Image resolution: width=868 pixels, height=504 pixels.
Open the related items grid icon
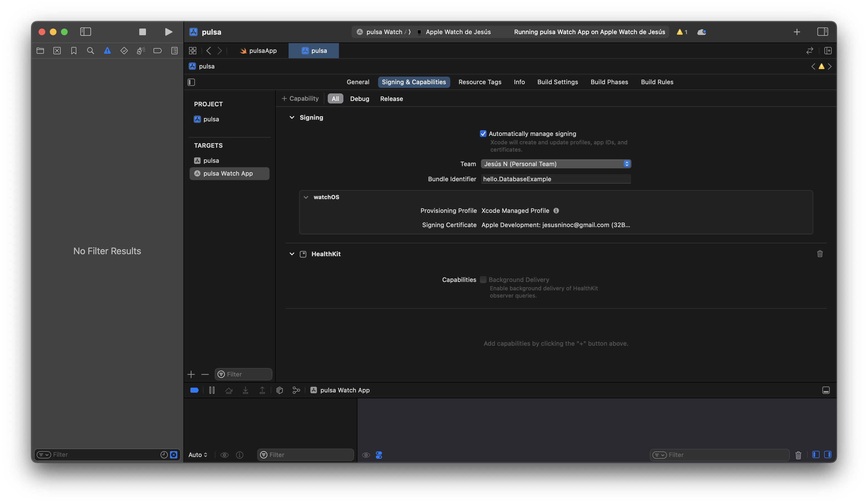point(193,51)
